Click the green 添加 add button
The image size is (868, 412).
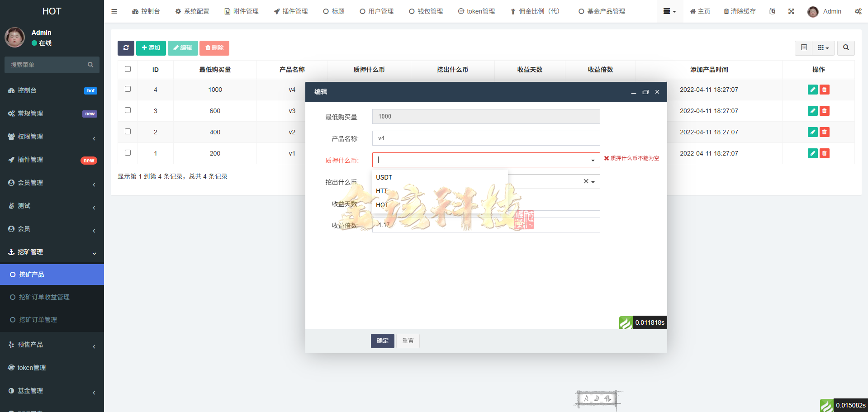(x=151, y=47)
